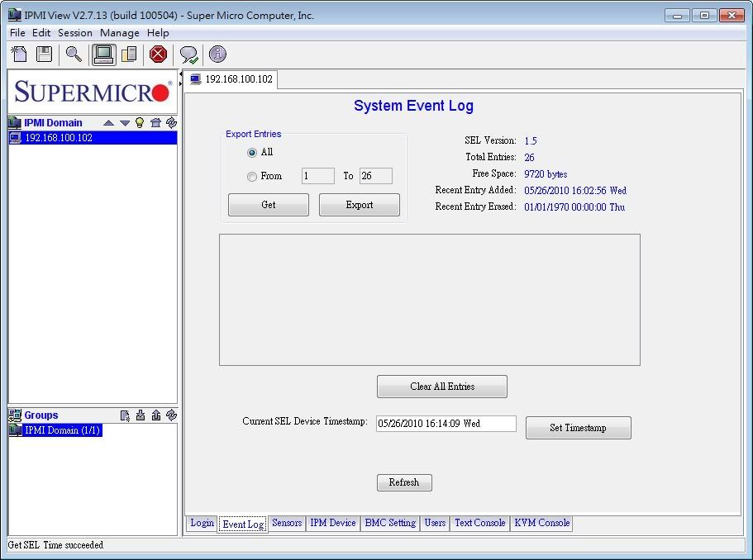This screenshot has height=560, width=753.
Task: Click the Set Timestamp button
Action: 579,428
